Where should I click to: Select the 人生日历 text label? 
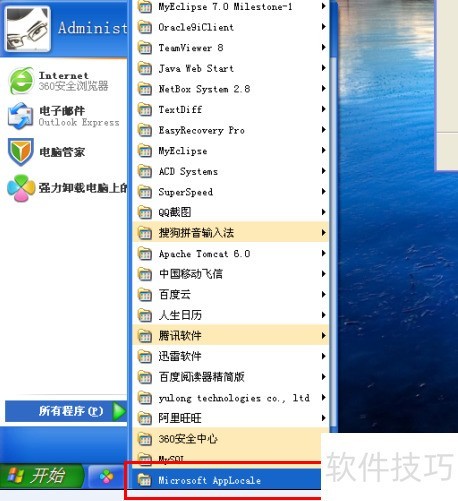click(x=180, y=315)
